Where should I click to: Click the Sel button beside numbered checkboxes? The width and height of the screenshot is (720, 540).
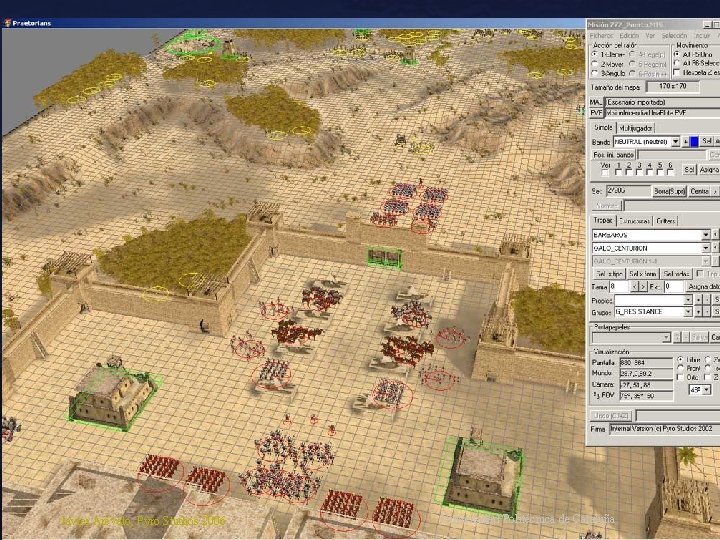[689, 169]
